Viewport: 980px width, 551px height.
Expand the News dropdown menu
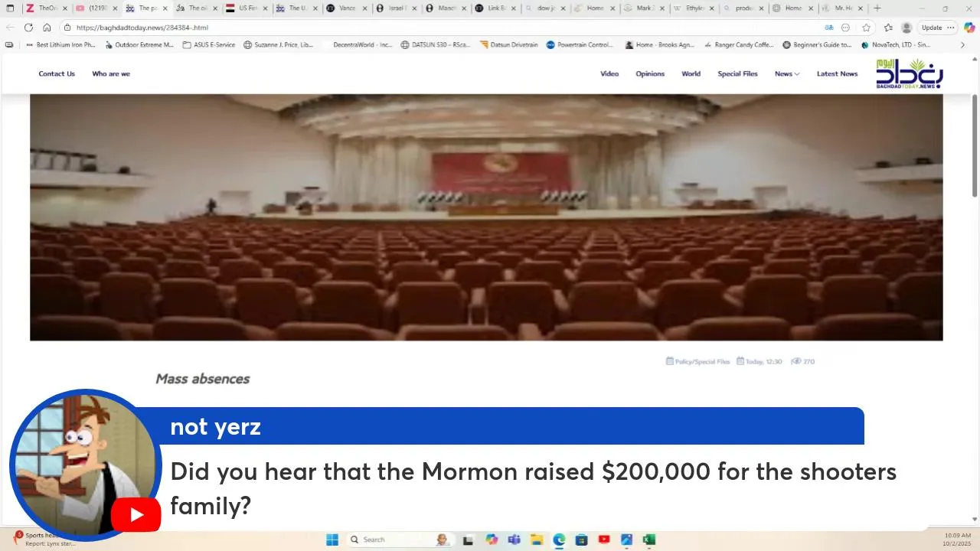pos(787,74)
